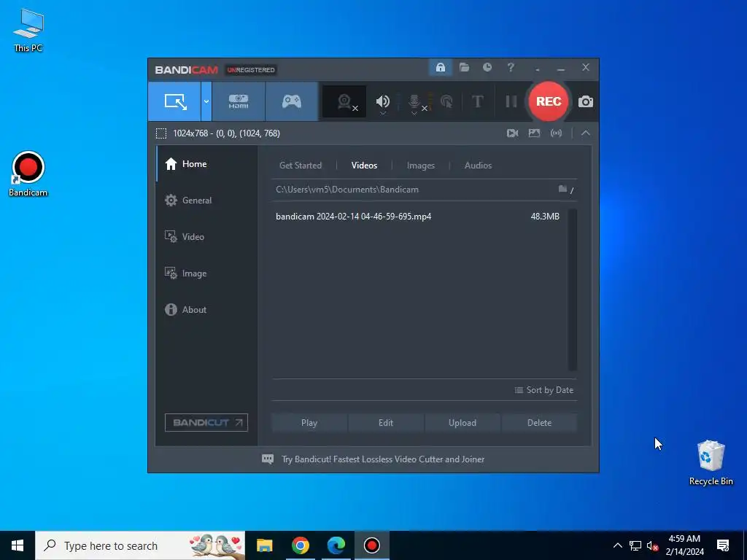
Task: Collapse the panel with the up chevron
Action: (x=586, y=133)
